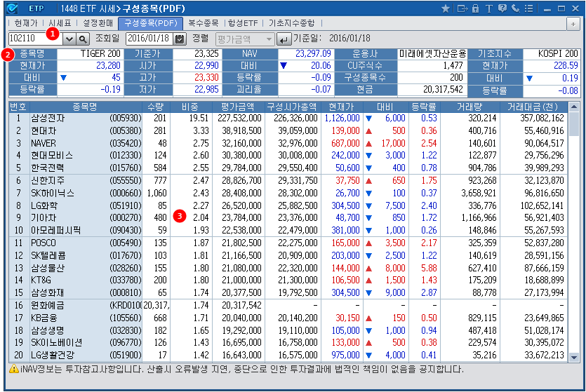Click the lock icon in title bar
This screenshot has width=586, height=392.
tap(475, 8)
